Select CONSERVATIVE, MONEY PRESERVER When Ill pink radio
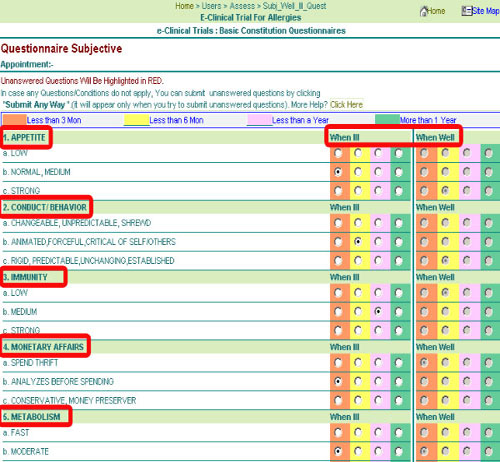The width and height of the screenshot is (500, 462). 378,400
